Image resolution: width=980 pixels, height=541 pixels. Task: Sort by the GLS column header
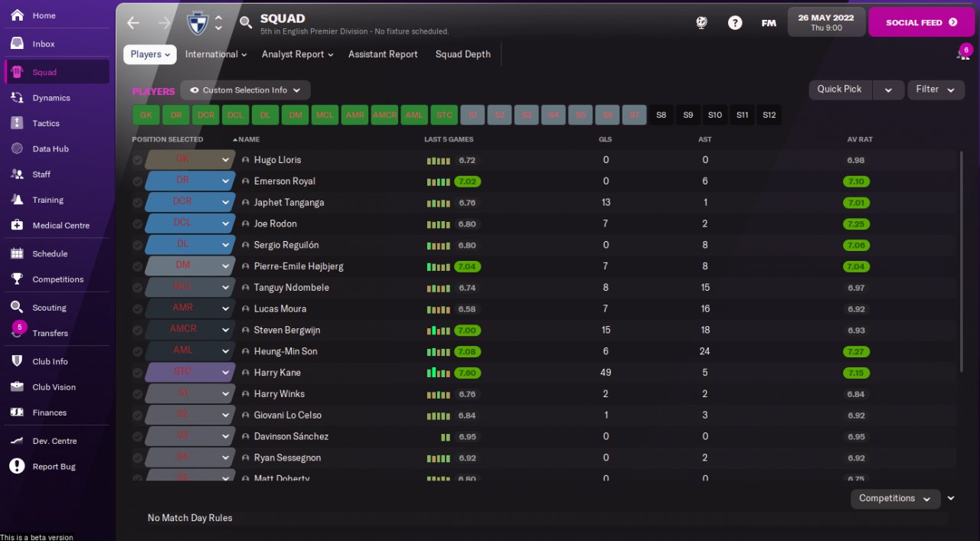pos(605,139)
